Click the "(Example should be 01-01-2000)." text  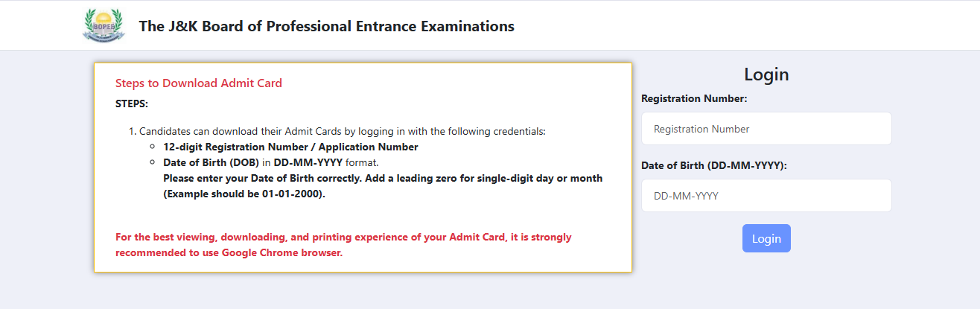tap(244, 194)
